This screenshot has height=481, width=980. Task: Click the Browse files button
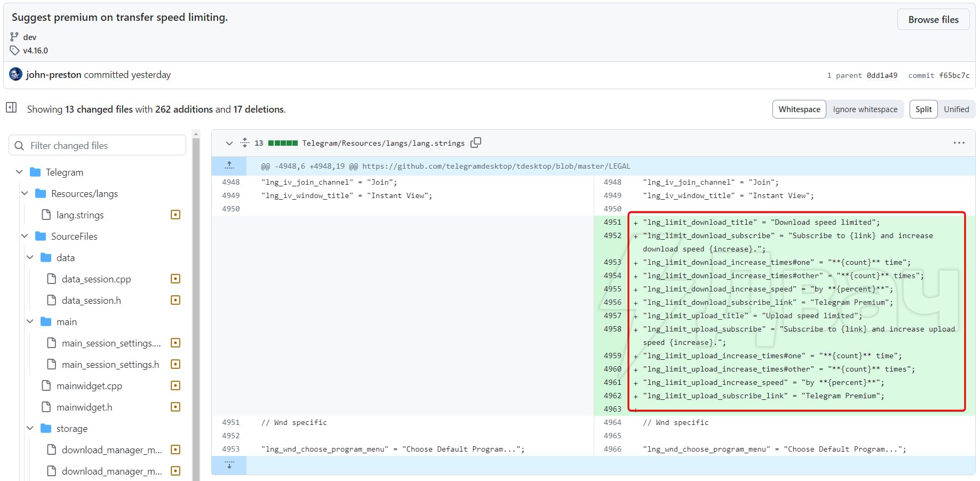coord(933,20)
